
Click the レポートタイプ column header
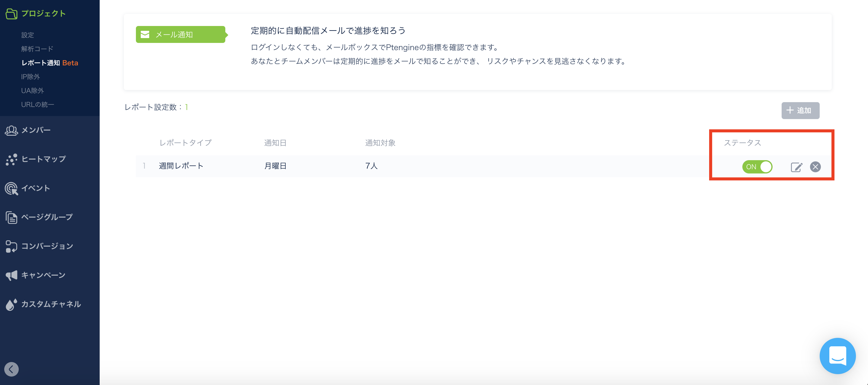point(185,143)
